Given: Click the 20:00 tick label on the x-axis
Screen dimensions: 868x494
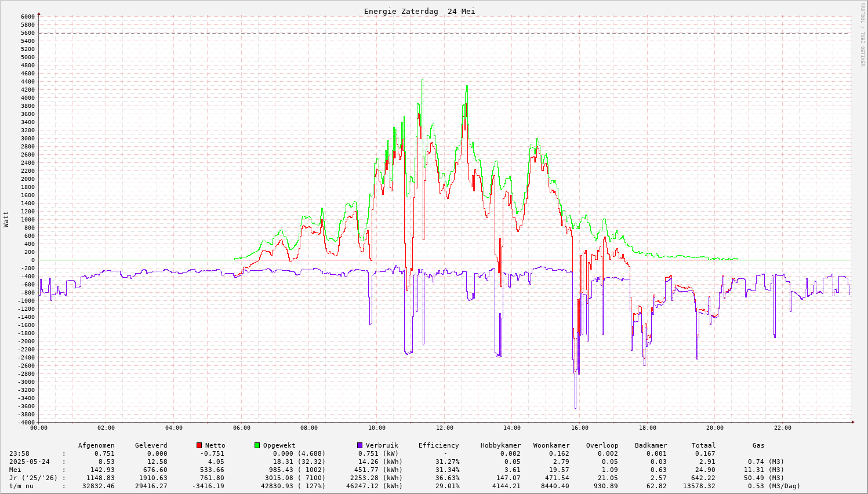Looking at the screenshot, I should pyautogui.click(x=714, y=428).
